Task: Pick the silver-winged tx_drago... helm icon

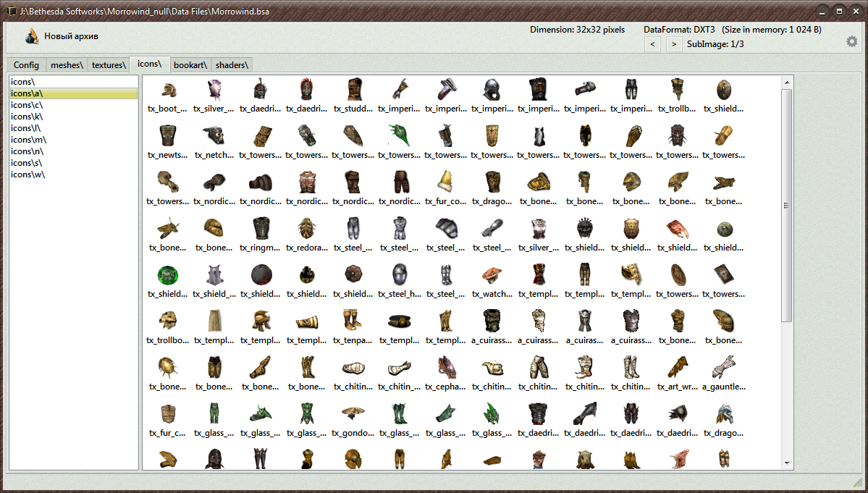Action: [724, 414]
